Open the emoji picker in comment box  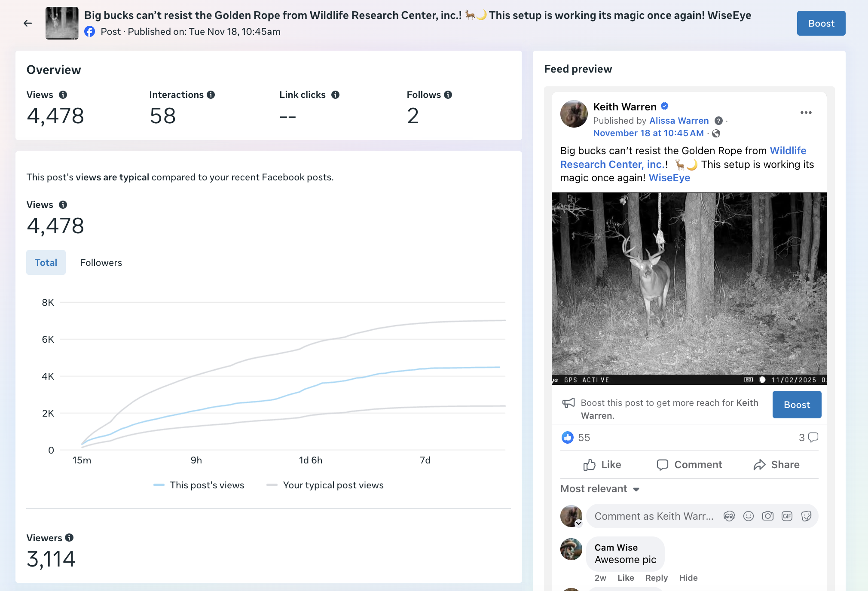point(748,516)
